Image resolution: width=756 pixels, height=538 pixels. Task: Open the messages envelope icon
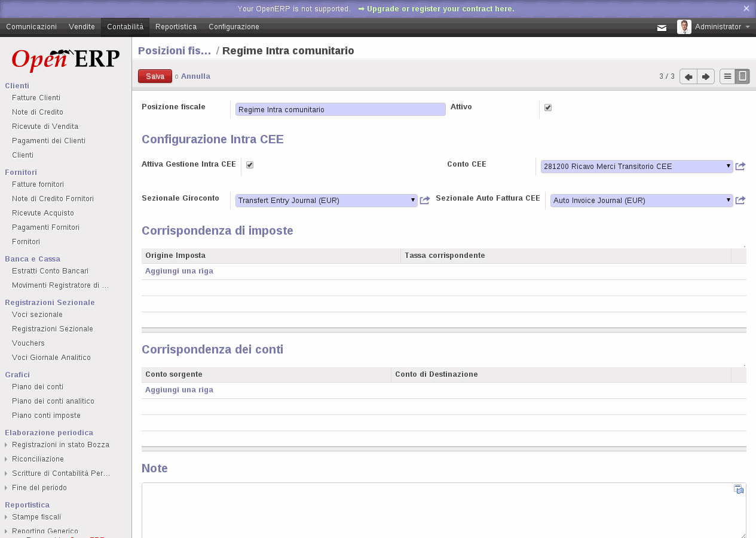(x=662, y=27)
